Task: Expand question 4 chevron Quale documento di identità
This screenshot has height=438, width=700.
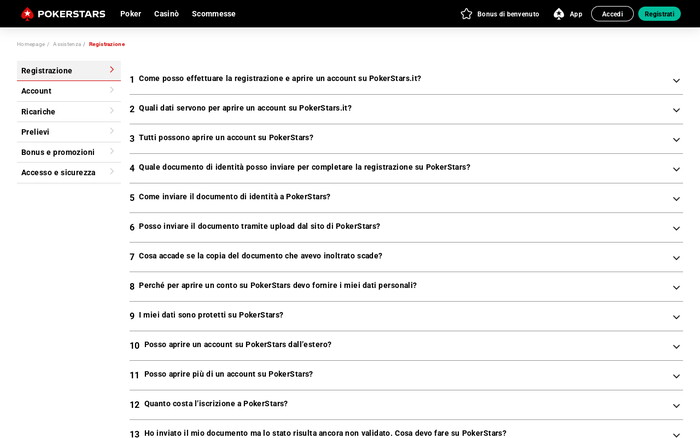Action: coord(676,169)
